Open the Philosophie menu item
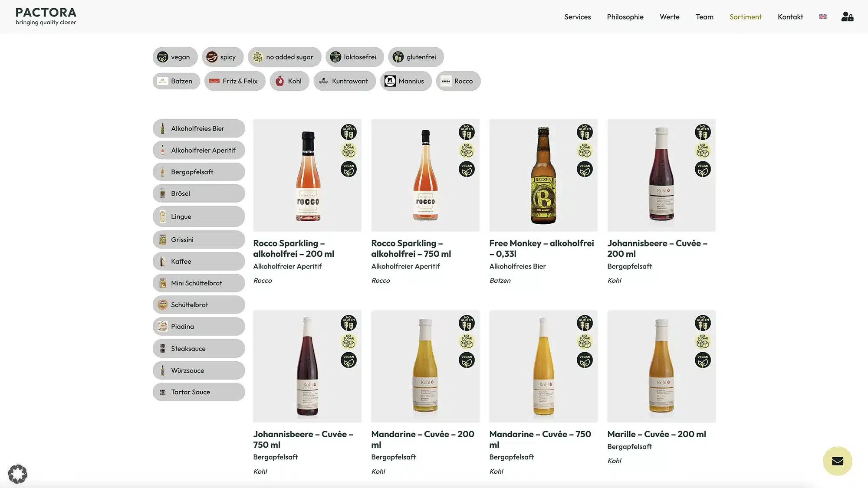The image size is (868, 488). tap(625, 16)
